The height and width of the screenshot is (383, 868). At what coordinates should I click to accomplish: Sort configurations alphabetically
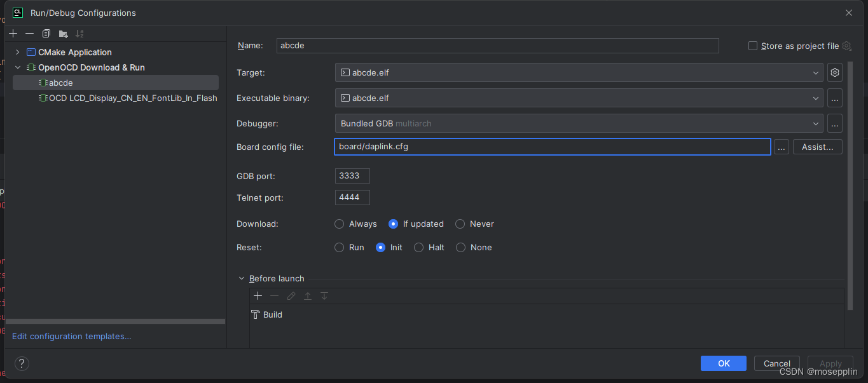[x=79, y=33]
